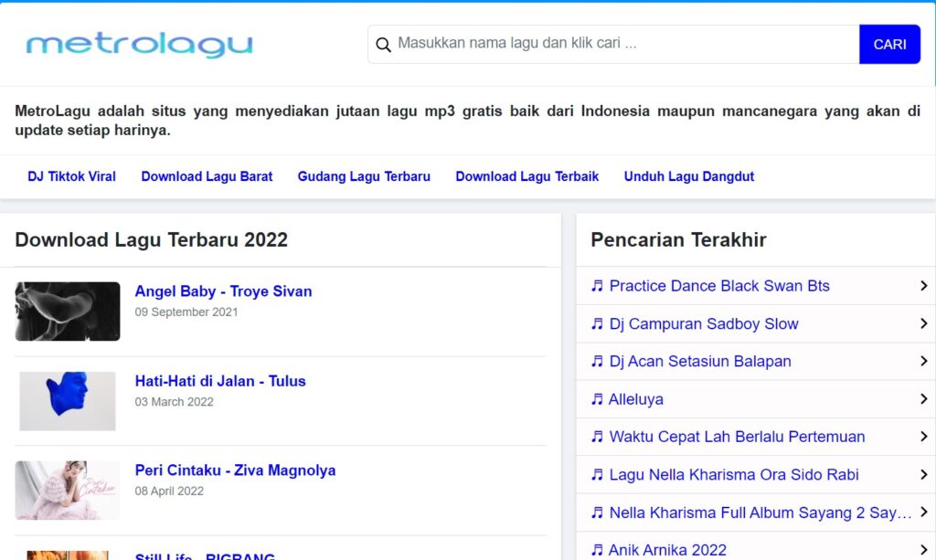Click the chevron on the Waktu Cepat Lah Berlalu row
The height and width of the screenshot is (560, 936).
click(x=923, y=437)
